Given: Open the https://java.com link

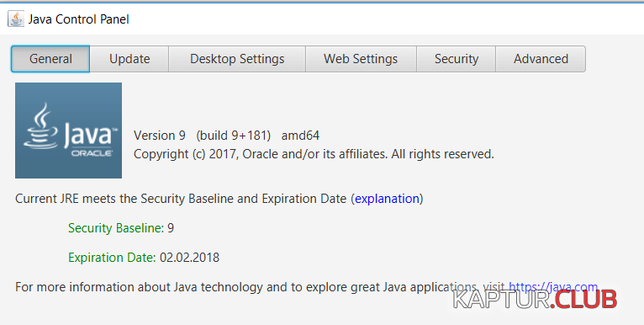Looking at the screenshot, I should 553,287.
